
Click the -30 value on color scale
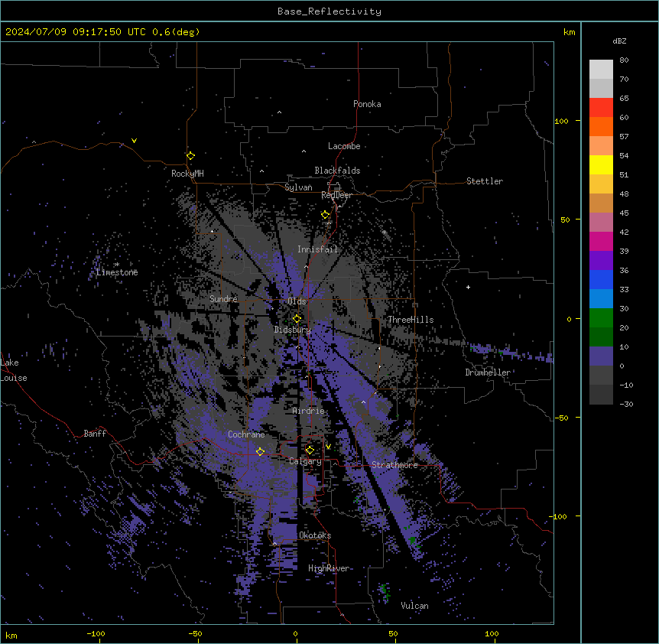click(x=626, y=404)
